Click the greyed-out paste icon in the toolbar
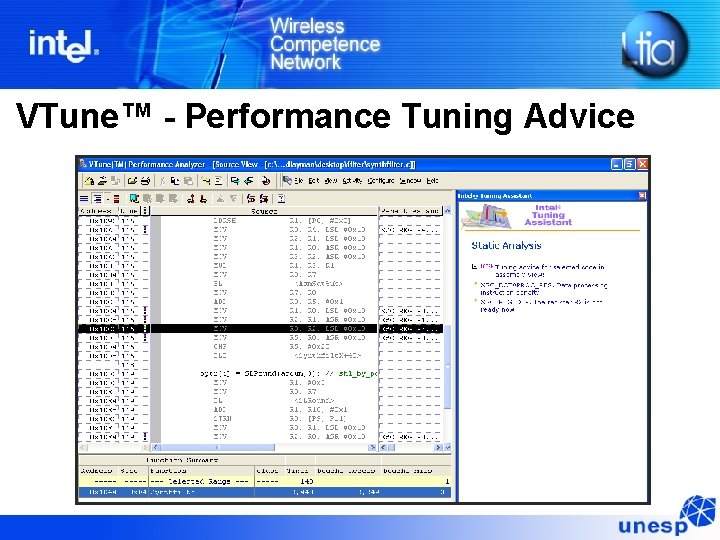Image resolution: width=720 pixels, height=540 pixels. pos(188,180)
